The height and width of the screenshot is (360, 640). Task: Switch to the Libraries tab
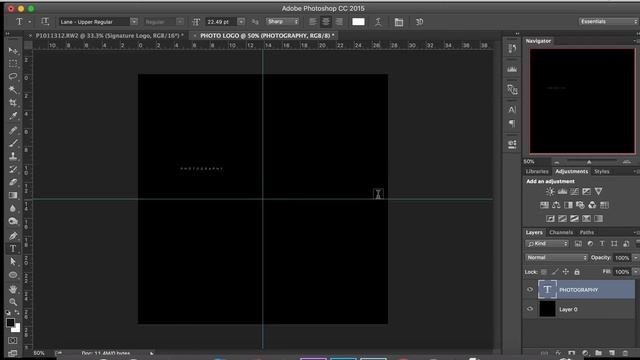tap(537, 171)
